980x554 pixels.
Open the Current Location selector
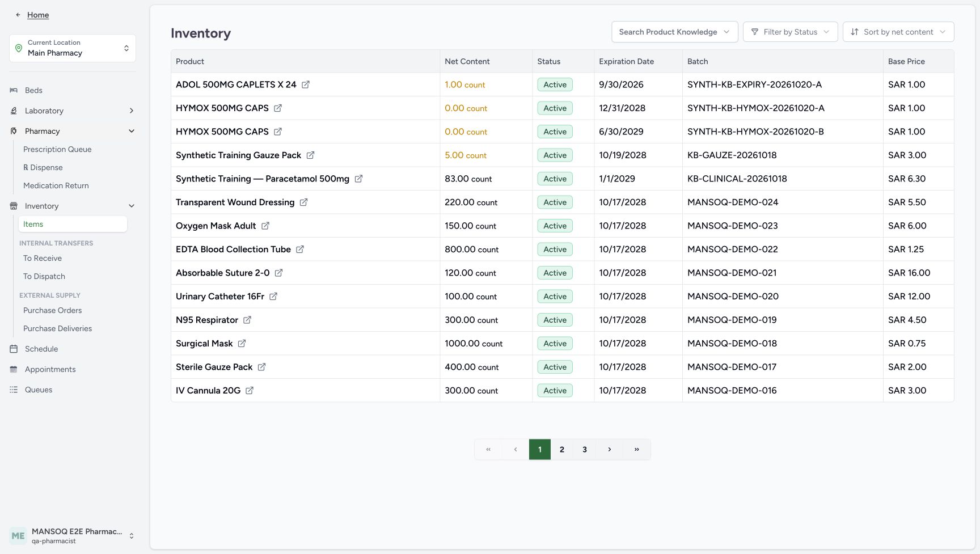pyautogui.click(x=73, y=48)
